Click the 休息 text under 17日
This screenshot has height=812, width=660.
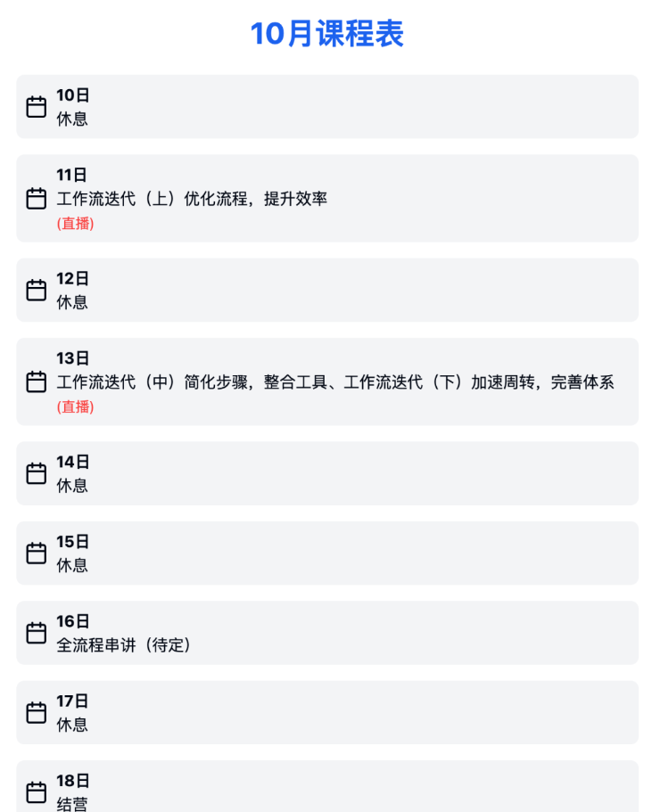(x=72, y=725)
